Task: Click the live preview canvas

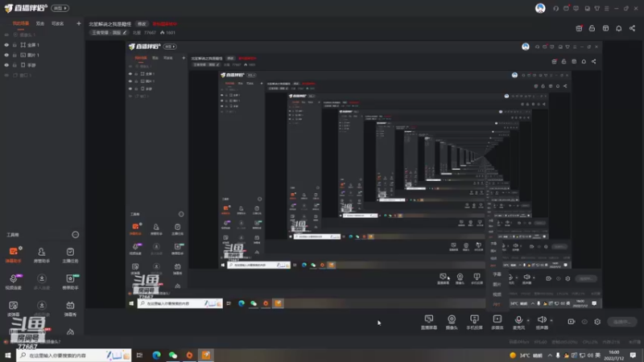Action: tap(345, 175)
